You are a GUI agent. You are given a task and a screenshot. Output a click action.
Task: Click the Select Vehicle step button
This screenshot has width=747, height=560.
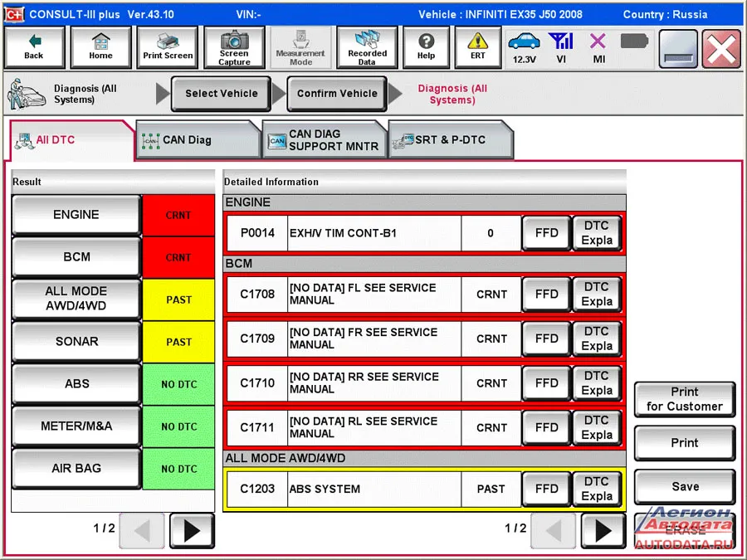[221, 94]
